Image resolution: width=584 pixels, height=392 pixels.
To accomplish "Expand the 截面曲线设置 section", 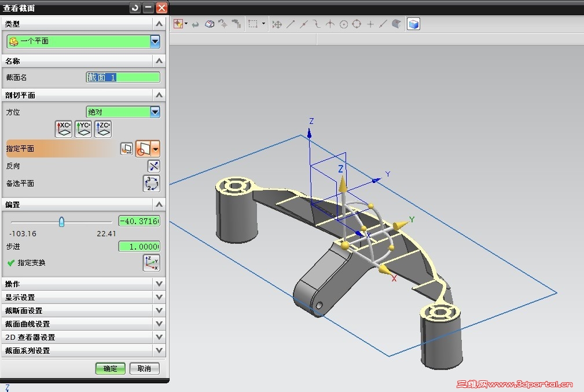I will (x=159, y=324).
